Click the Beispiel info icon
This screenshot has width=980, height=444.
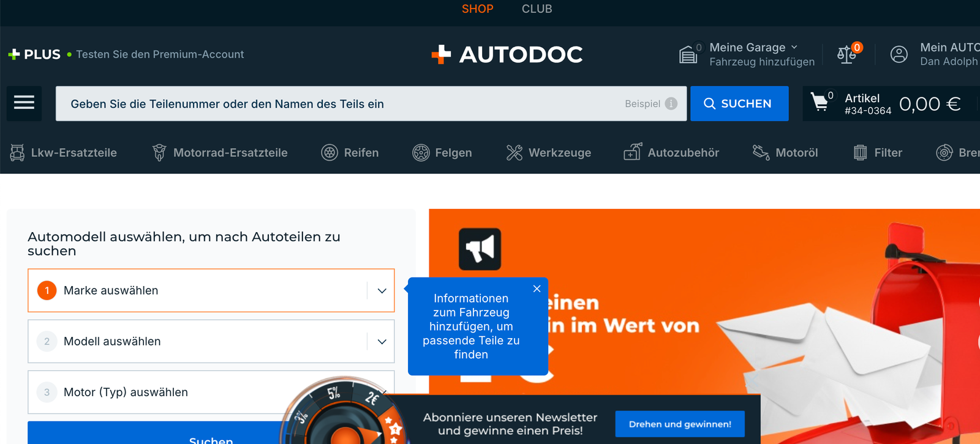pos(671,103)
